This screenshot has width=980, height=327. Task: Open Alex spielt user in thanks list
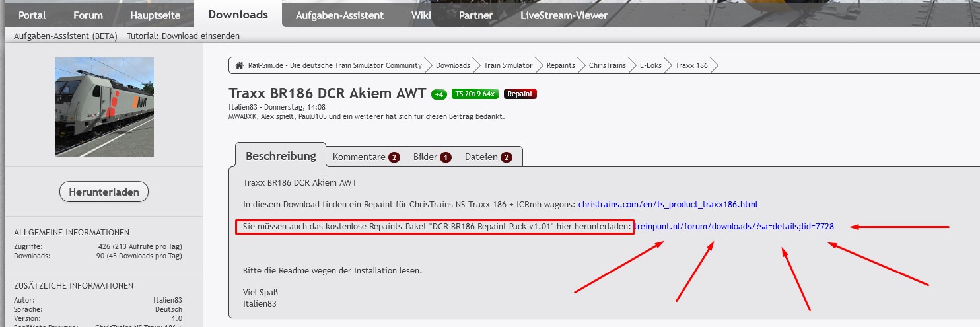(x=280, y=116)
